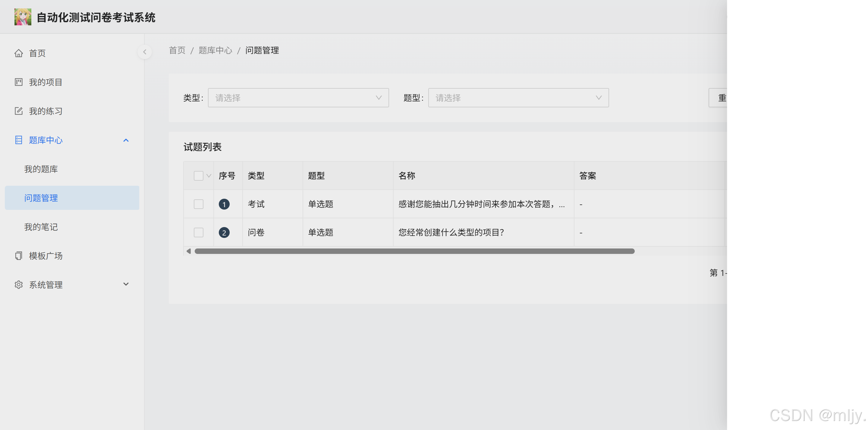Check the checkbox for row 2
The image size is (868, 430).
199,232
